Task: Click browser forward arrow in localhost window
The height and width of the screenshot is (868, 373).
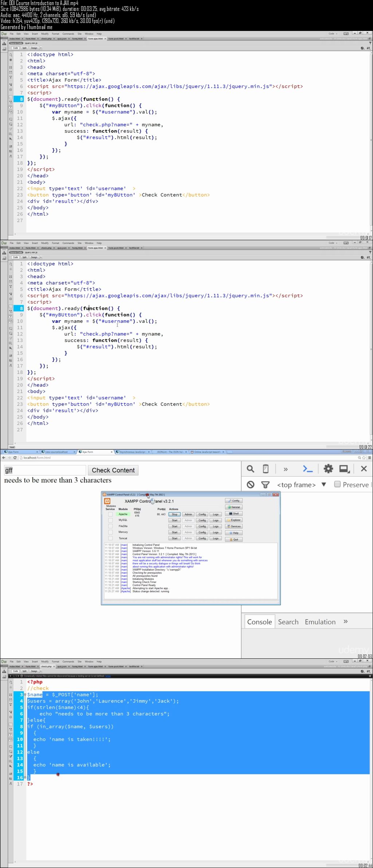Action: pos(9,457)
